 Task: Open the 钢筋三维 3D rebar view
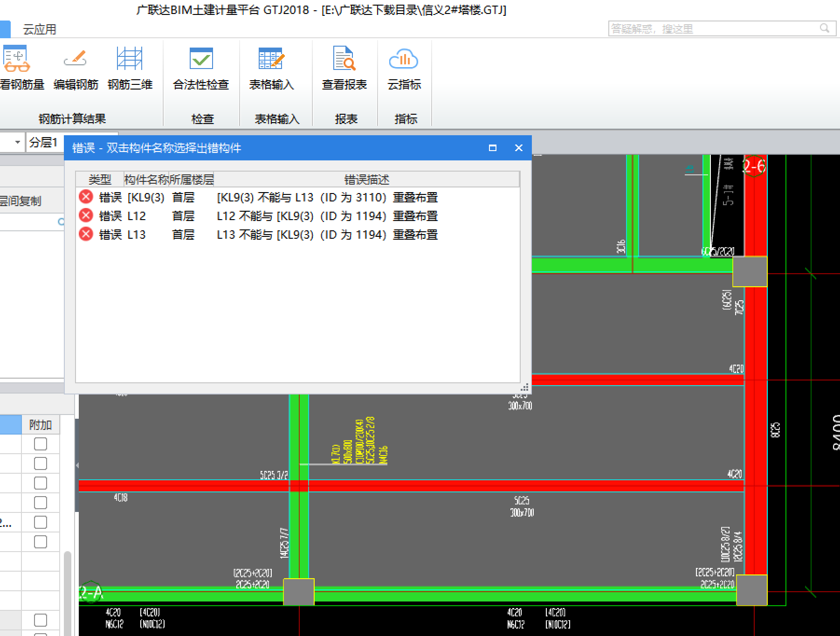pos(130,68)
